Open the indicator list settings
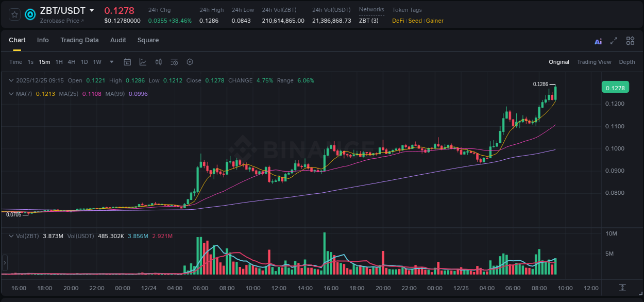Viewport: 644px width, 302px height. point(174,62)
